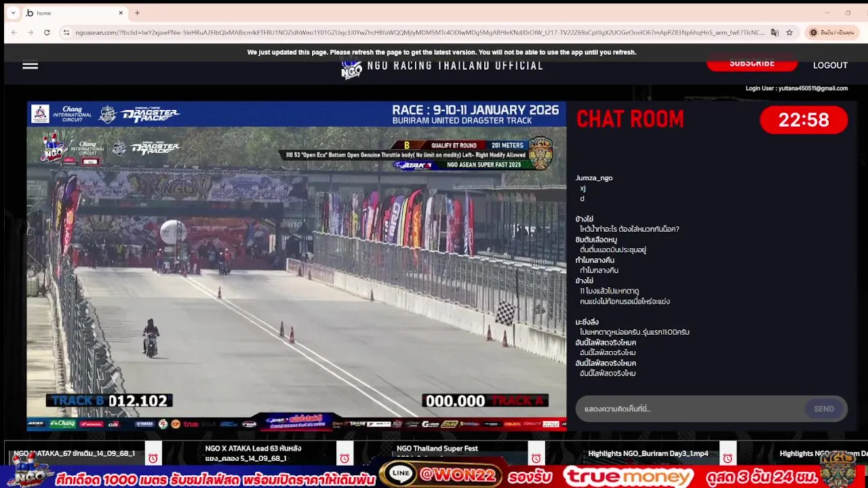Open the hamburger menu icon

30,66
